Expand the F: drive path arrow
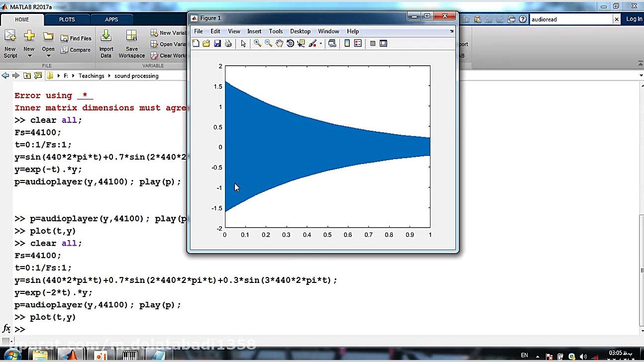The image size is (644, 362). (x=73, y=76)
